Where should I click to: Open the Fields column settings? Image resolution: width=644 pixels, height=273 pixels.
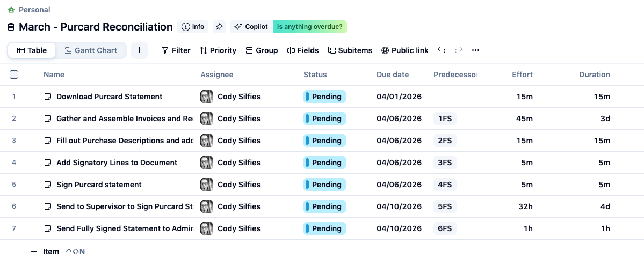click(x=303, y=50)
